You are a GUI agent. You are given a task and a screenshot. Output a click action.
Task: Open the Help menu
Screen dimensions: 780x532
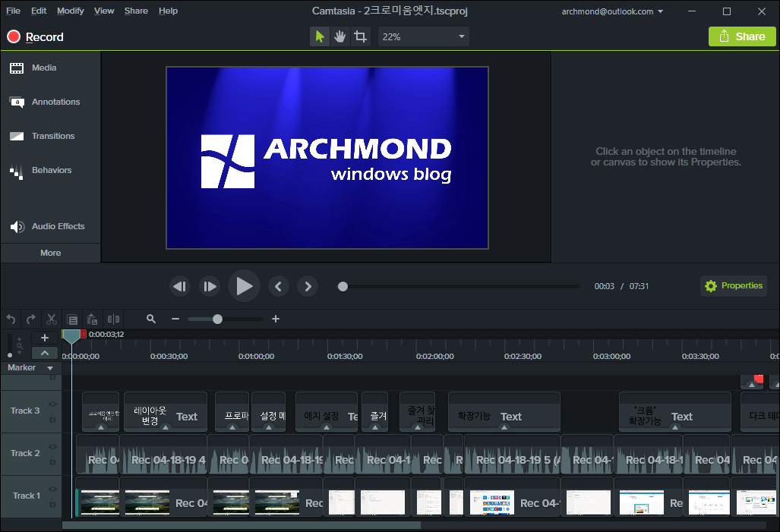(x=168, y=11)
